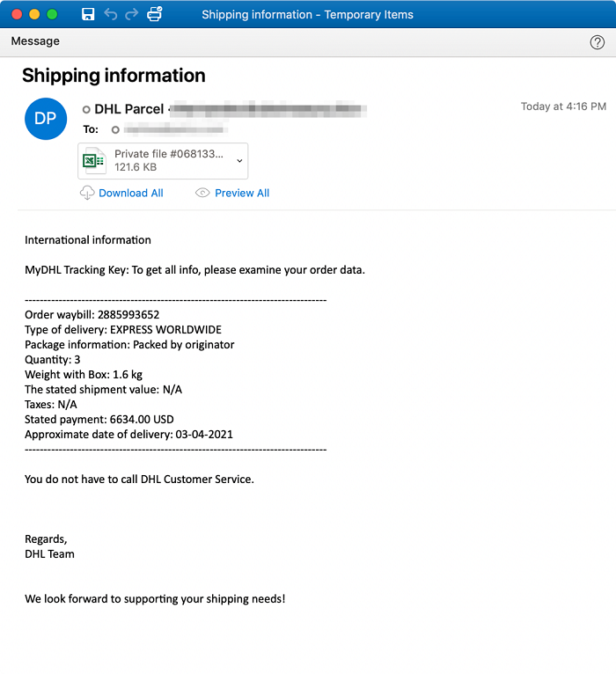
Task: Click the Save icon in the title bar
Action: 88,14
